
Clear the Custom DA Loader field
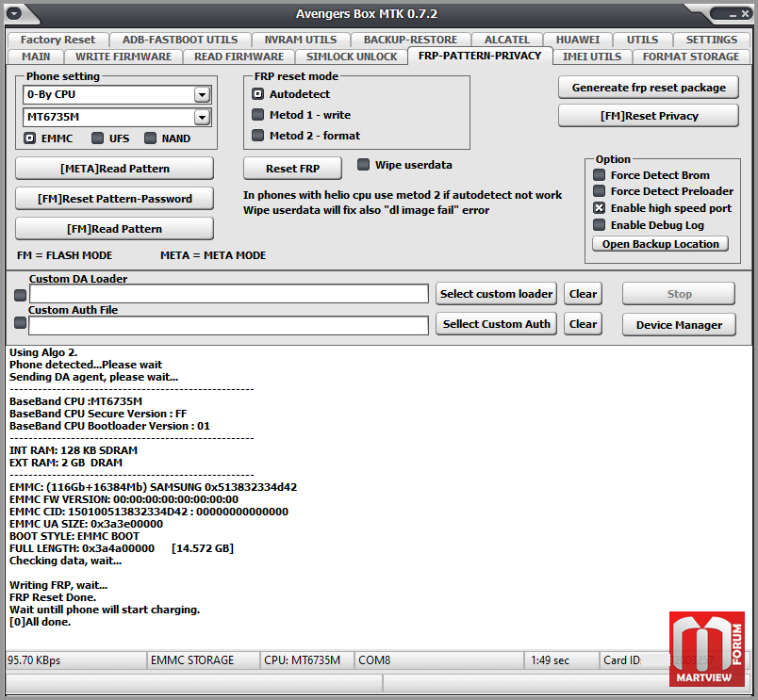pyautogui.click(x=583, y=294)
